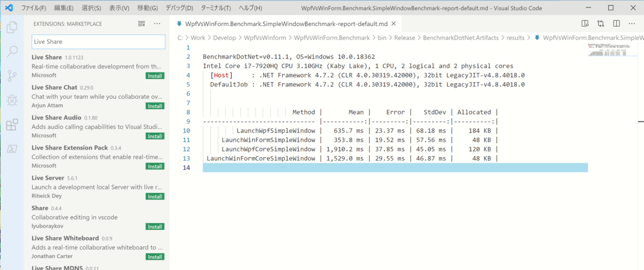Open preview to the side
644x270 pixels.
(x=585, y=24)
